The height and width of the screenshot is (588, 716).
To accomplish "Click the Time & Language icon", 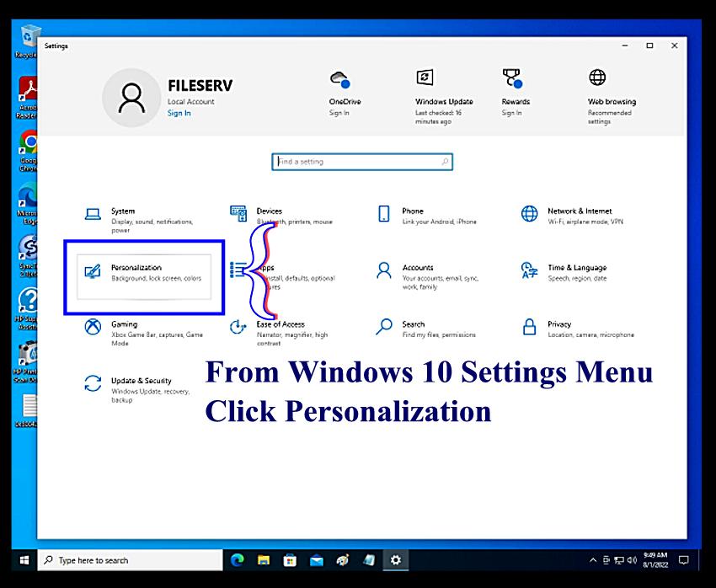I will 529,270.
